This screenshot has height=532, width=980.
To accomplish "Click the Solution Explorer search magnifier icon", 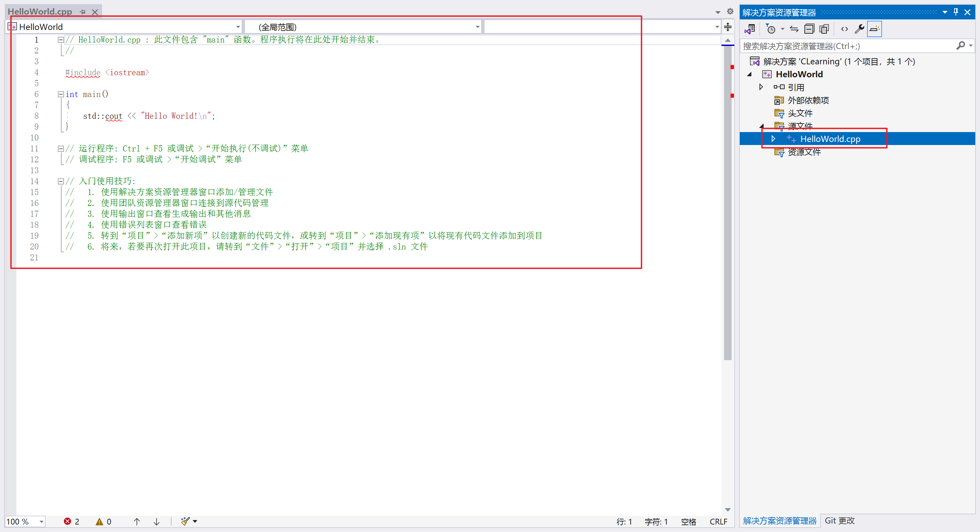I will coord(960,46).
